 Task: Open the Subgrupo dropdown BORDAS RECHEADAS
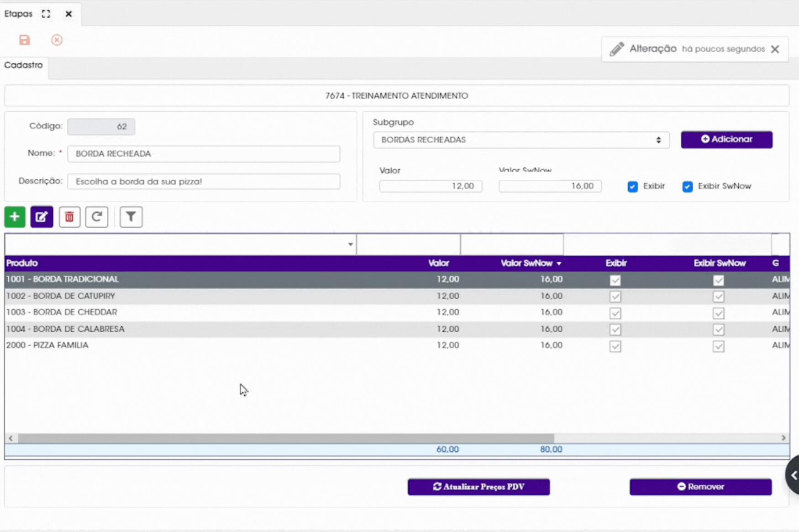521,140
